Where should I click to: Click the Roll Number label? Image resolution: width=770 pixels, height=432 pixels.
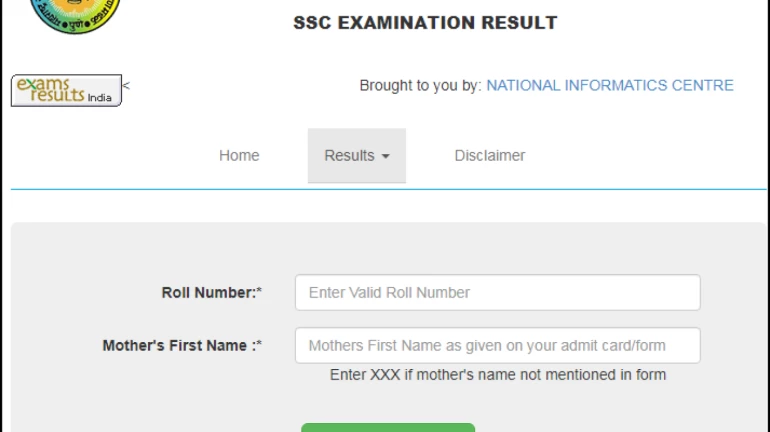208,293
